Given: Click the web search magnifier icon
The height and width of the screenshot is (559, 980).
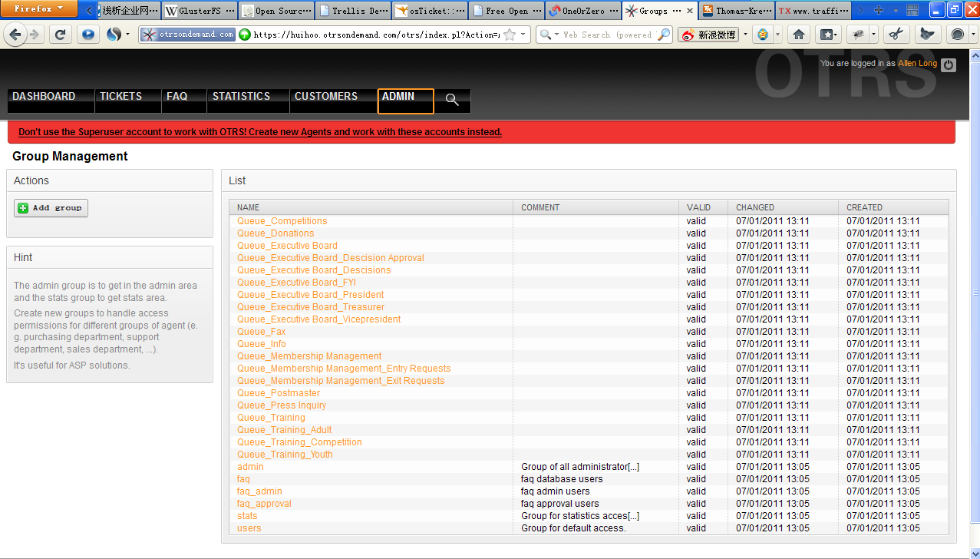Looking at the screenshot, I should click(x=664, y=35).
